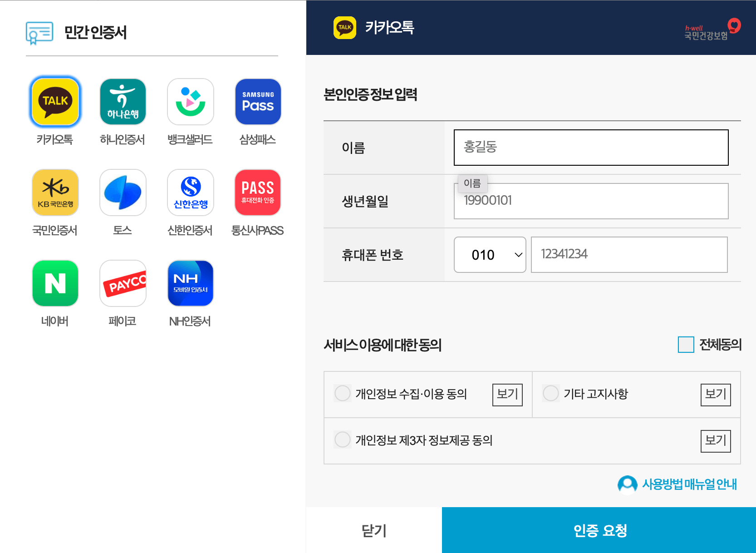Select the 토스 certificate icon
The image size is (756, 553).
click(123, 192)
